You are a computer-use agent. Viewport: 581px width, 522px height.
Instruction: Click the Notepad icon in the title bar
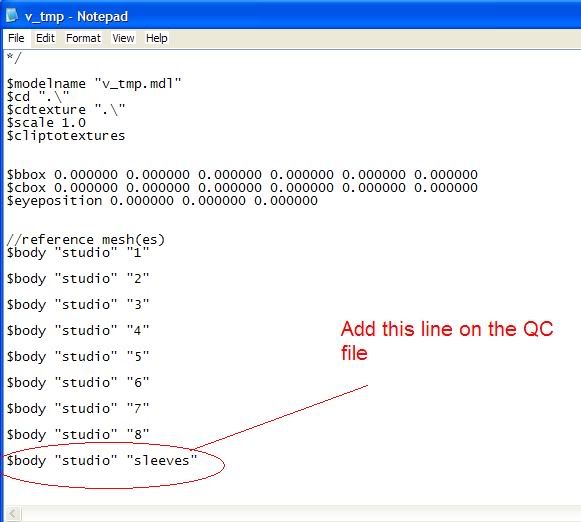(11, 15)
